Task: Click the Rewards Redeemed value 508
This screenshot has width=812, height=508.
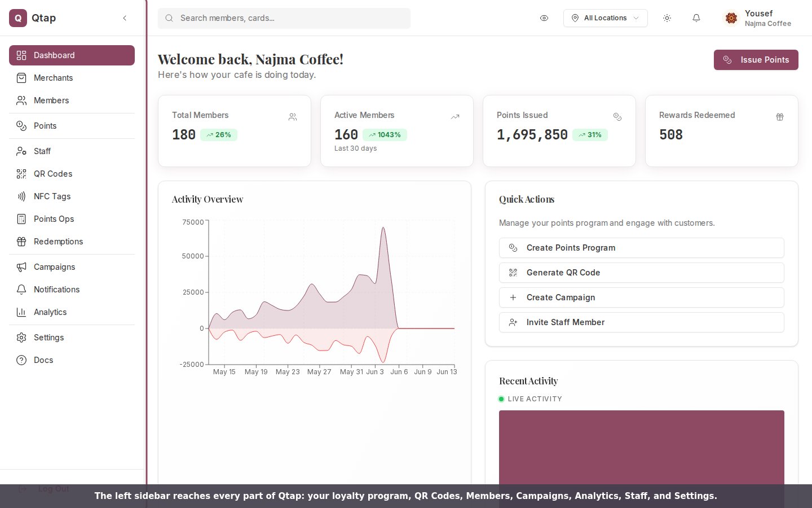Action: [671, 135]
